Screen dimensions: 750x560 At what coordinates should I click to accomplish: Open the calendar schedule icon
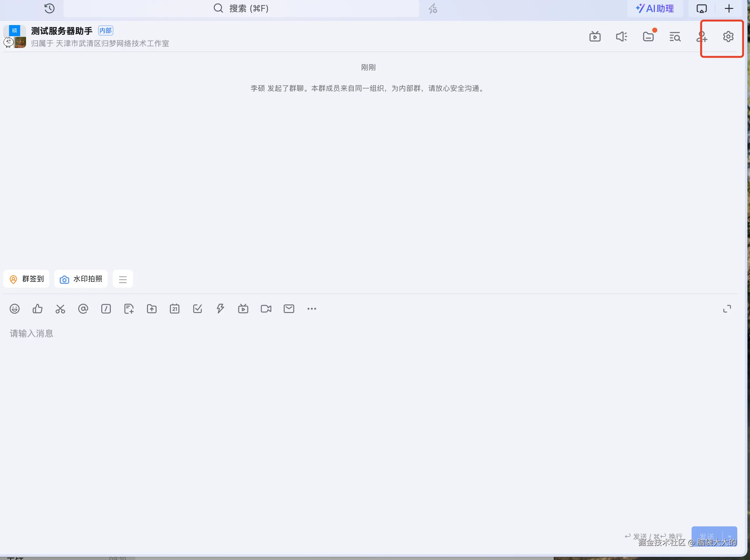(175, 309)
